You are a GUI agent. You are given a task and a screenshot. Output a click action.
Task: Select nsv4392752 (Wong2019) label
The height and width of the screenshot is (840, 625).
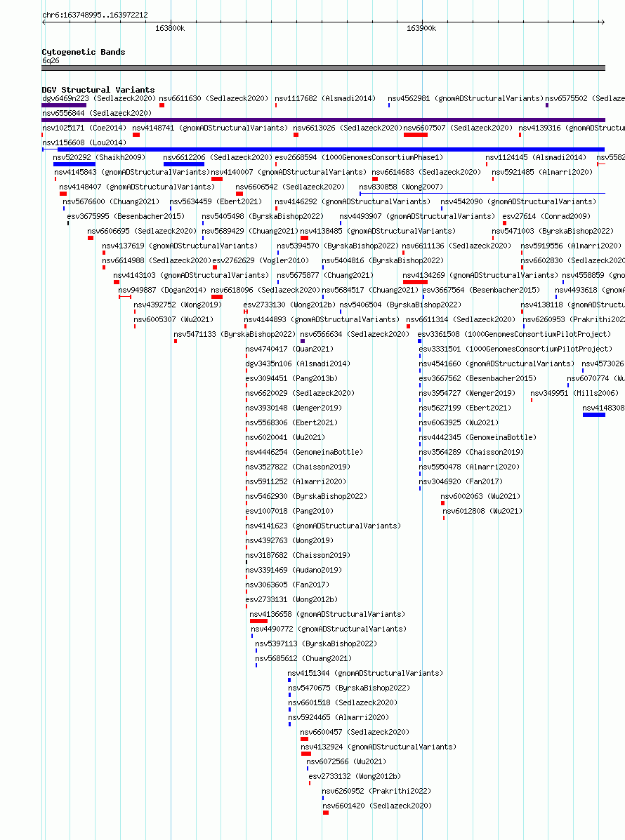click(178, 305)
